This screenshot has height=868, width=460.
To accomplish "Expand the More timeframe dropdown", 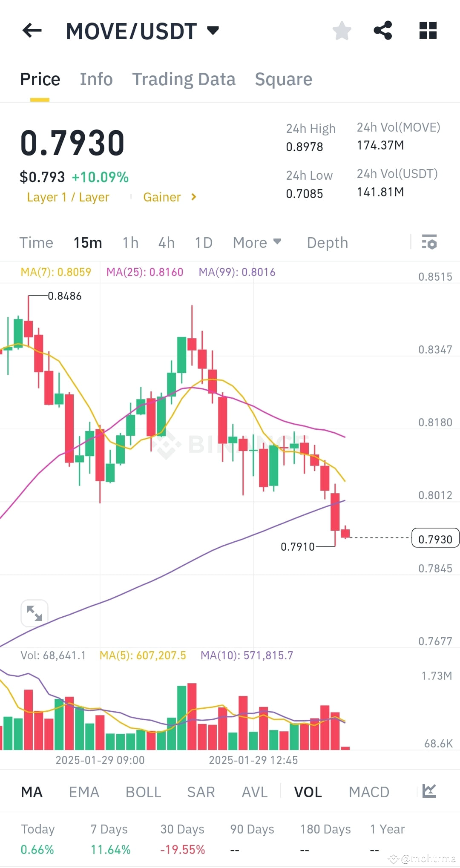I will [257, 242].
